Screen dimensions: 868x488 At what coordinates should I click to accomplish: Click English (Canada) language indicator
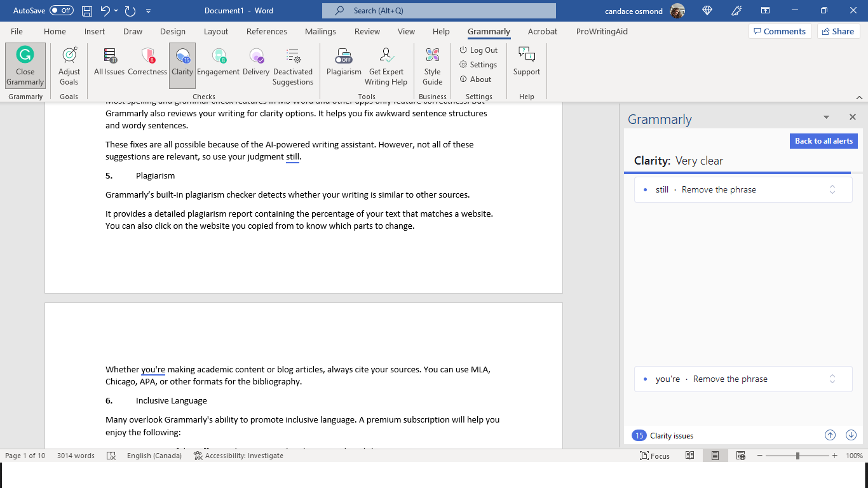(154, 456)
